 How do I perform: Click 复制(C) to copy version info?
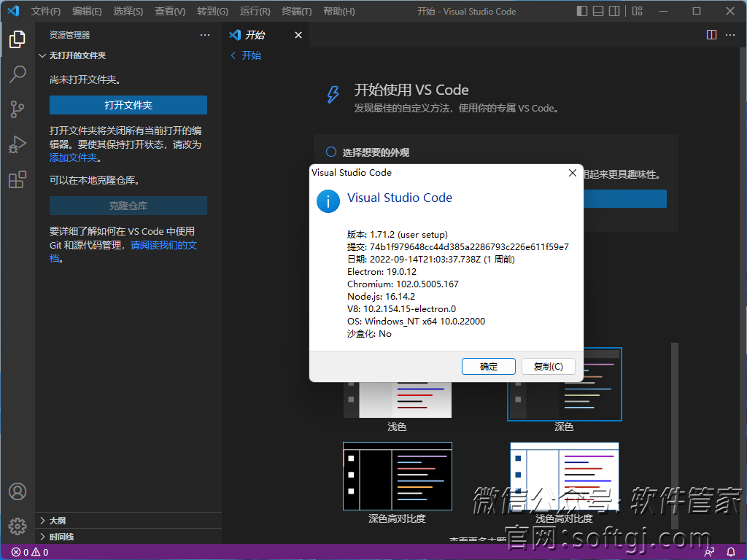(x=549, y=366)
